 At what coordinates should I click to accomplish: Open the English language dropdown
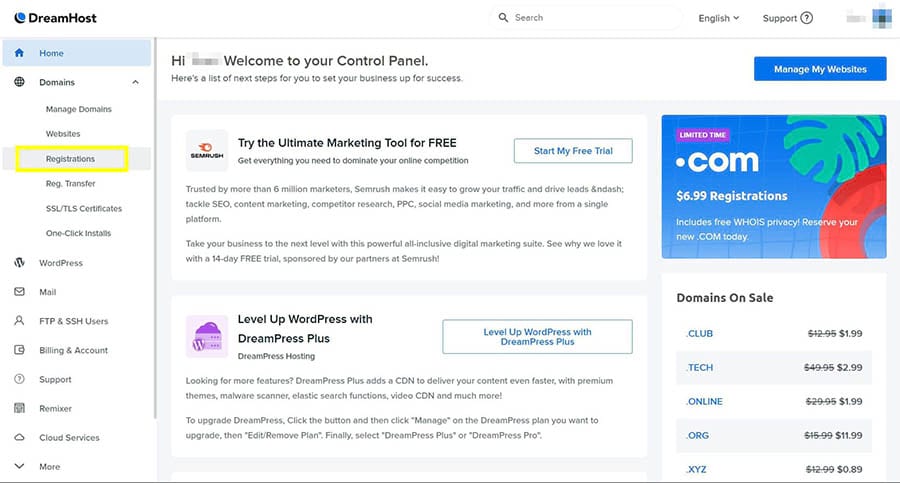coord(719,18)
